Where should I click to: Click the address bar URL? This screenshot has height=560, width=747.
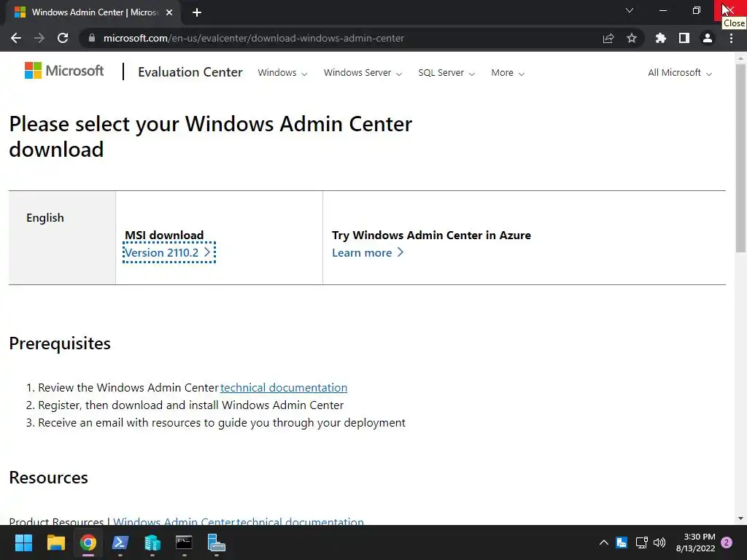tap(253, 38)
